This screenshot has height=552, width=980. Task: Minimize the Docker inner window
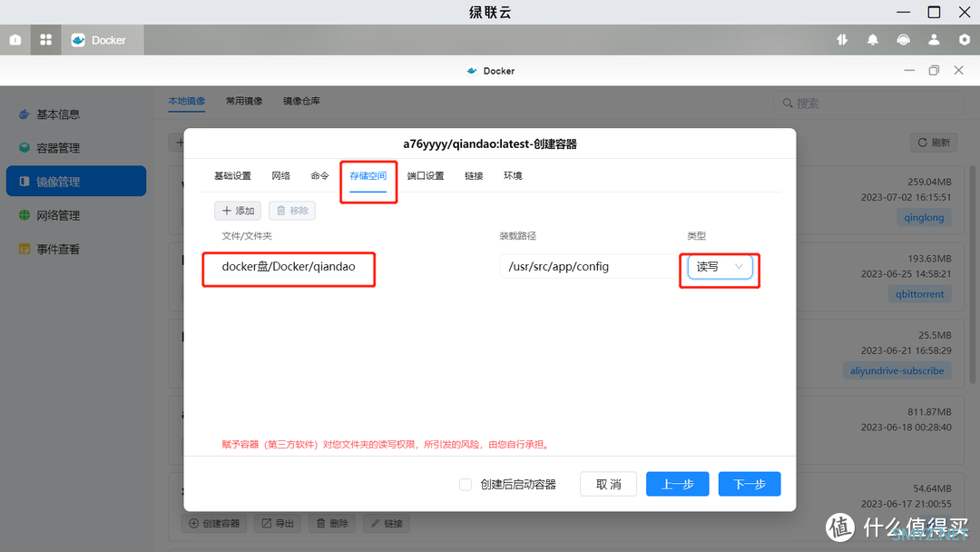coord(909,71)
